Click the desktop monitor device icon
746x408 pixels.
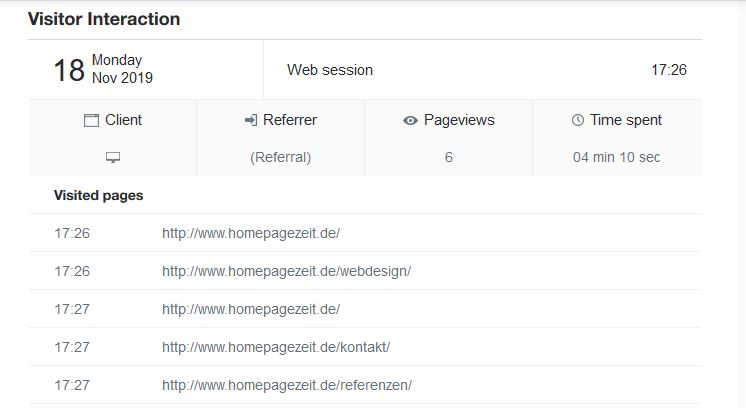click(113, 157)
